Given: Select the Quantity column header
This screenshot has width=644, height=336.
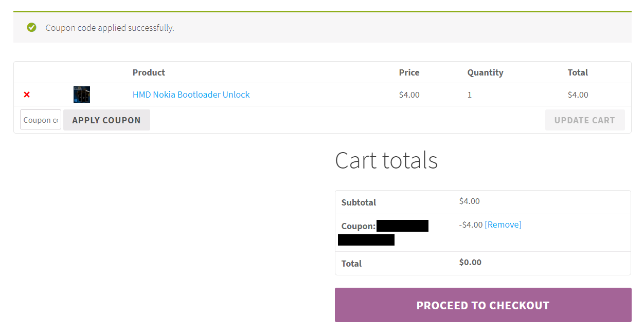Looking at the screenshot, I should (486, 72).
